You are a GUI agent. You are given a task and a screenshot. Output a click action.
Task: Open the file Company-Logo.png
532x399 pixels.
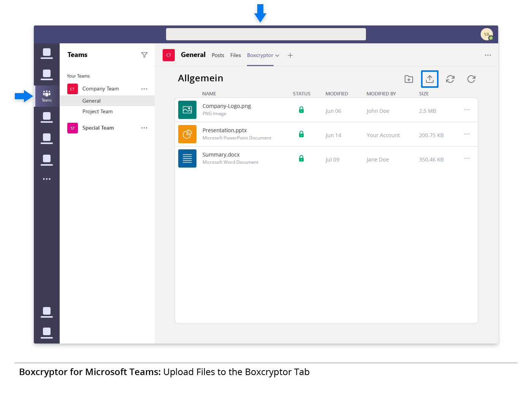(x=226, y=106)
